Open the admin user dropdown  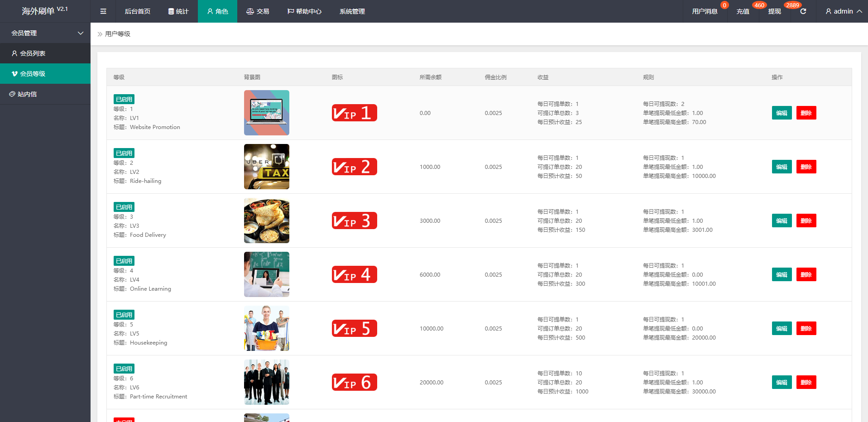tap(843, 11)
